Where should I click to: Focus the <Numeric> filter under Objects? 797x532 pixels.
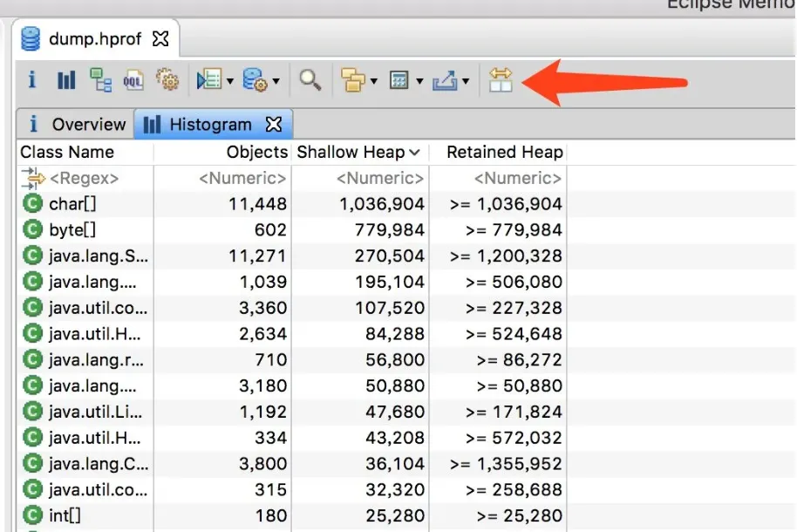point(222,178)
